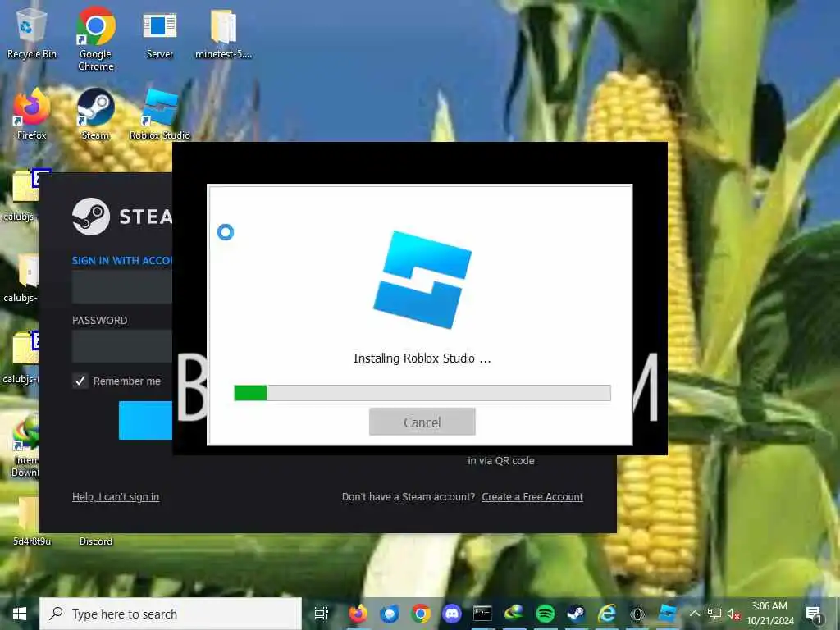
Task: Toggle the Remember me checkbox in Steam
Action: coord(80,381)
